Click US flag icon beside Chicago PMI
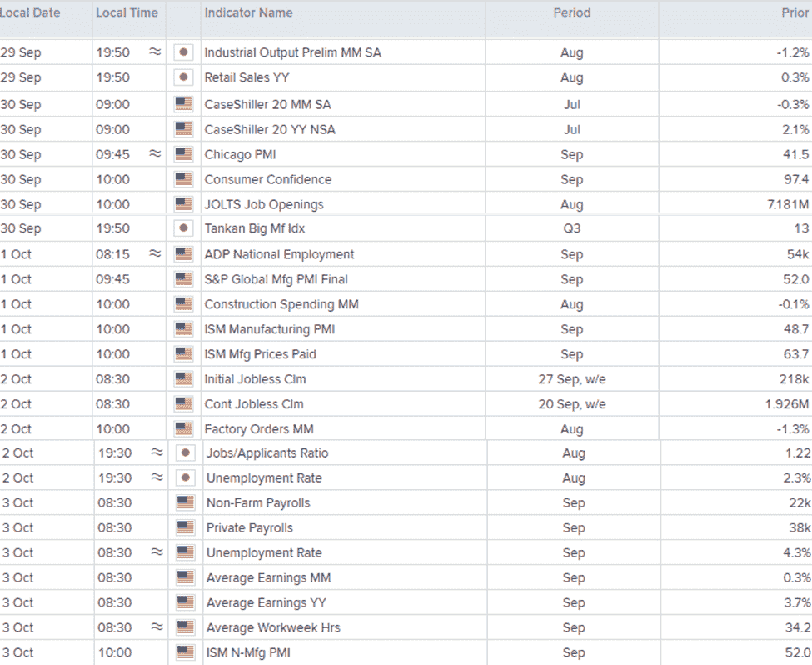Screen dimensions: 812x665 pyautogui.click(x=183, y=154)
